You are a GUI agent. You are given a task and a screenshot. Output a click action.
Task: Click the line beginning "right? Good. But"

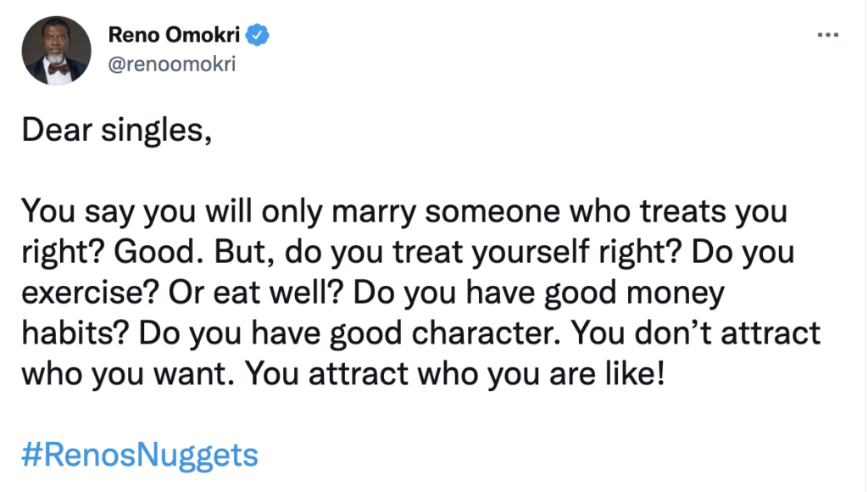click(x=408, y=253)
